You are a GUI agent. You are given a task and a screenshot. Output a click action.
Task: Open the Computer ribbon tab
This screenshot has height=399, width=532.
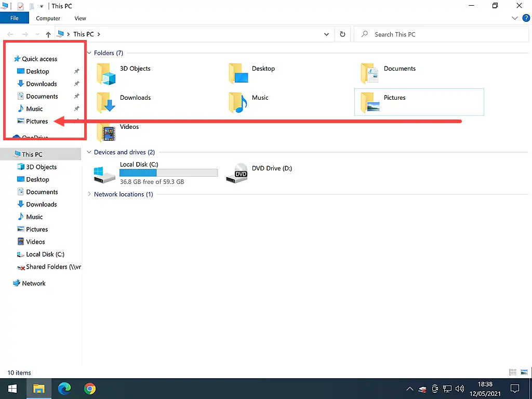[x=48, y=18]
